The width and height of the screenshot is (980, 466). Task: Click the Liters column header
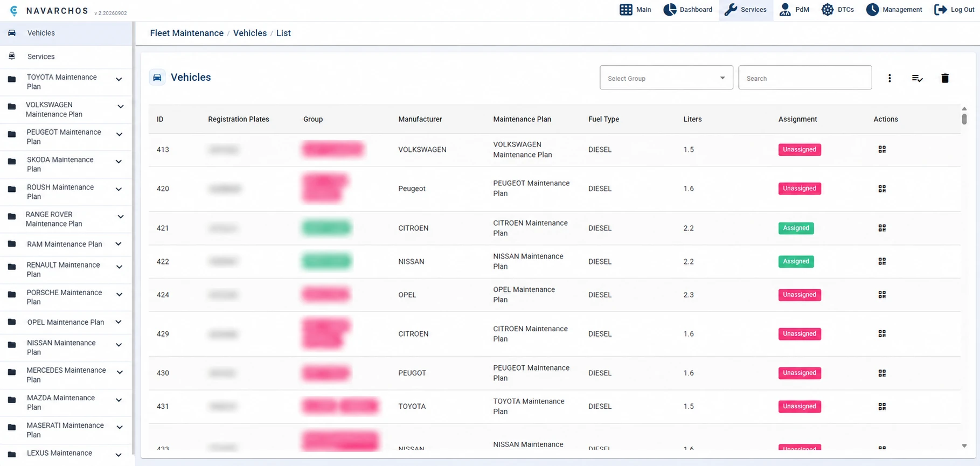[x=692, y=119]
